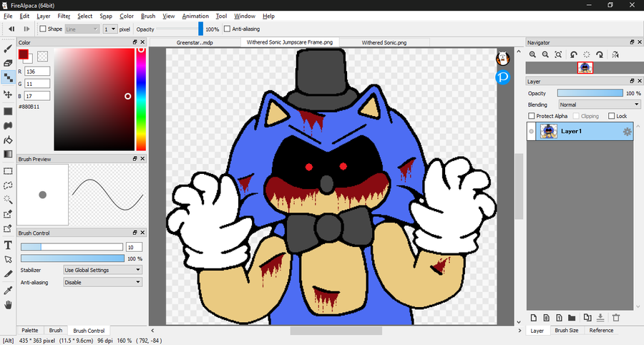Select the Hand pan tool

(8, 305)
